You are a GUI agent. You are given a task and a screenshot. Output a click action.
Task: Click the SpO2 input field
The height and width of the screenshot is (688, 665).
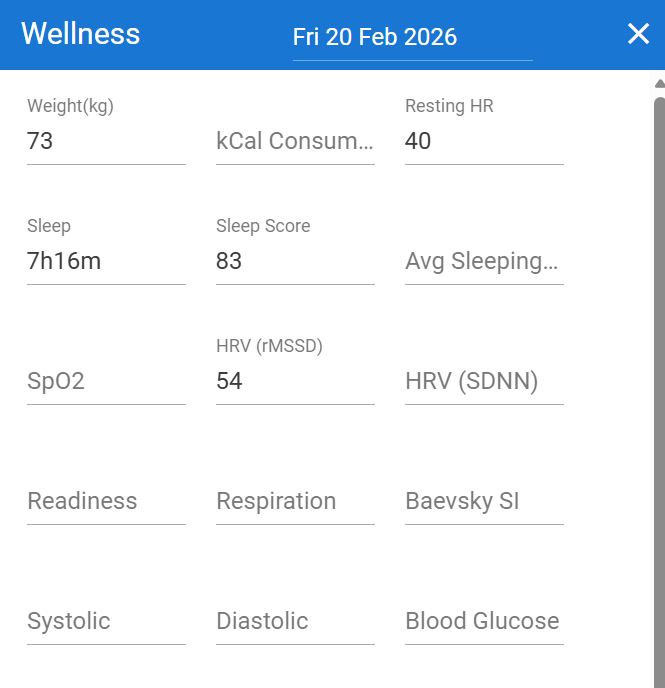[x=106, y=381]
